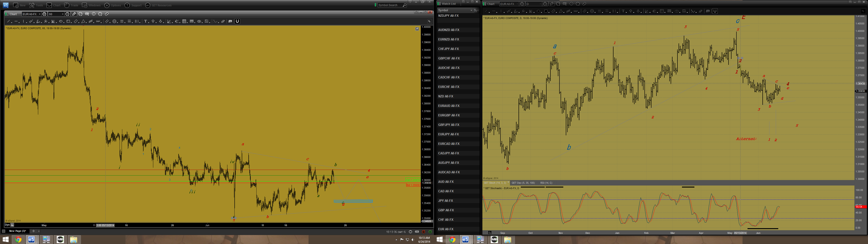Open the Tools menu

(x=36, y=5)
